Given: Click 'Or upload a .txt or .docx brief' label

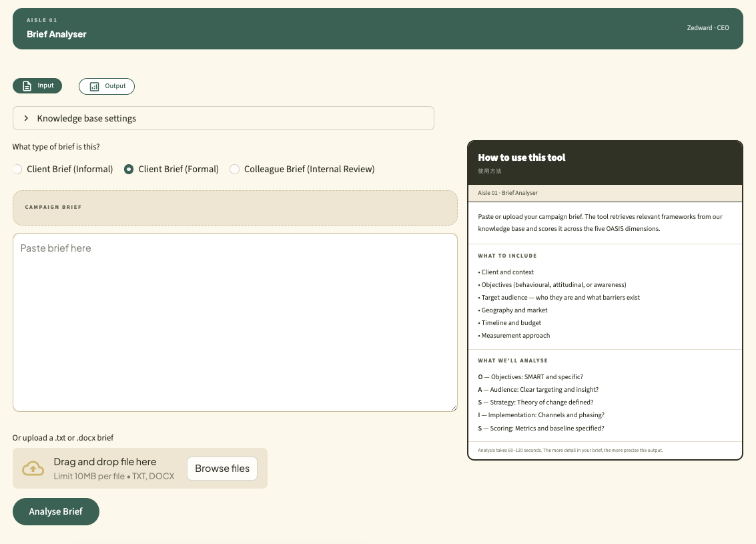Looking at the screenshot, I should pyautogui.click(x=63, y=438).
